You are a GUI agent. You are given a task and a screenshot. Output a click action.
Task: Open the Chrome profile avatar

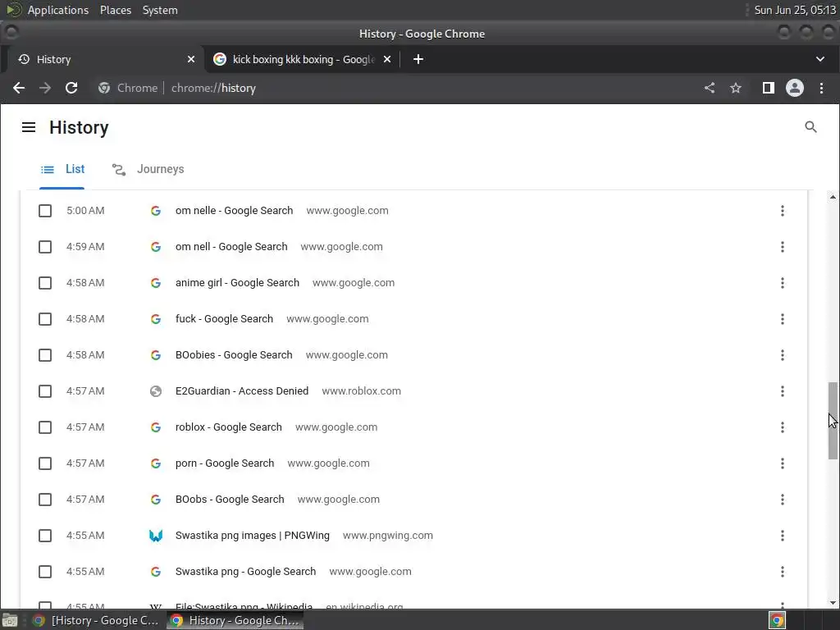pos(794,88)
